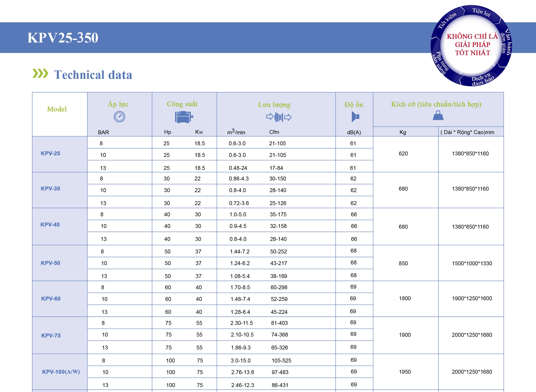This screenshot has height=392, width=536.
Task: Click the green triple chevron arrows
Action: [x=40, y=74]
